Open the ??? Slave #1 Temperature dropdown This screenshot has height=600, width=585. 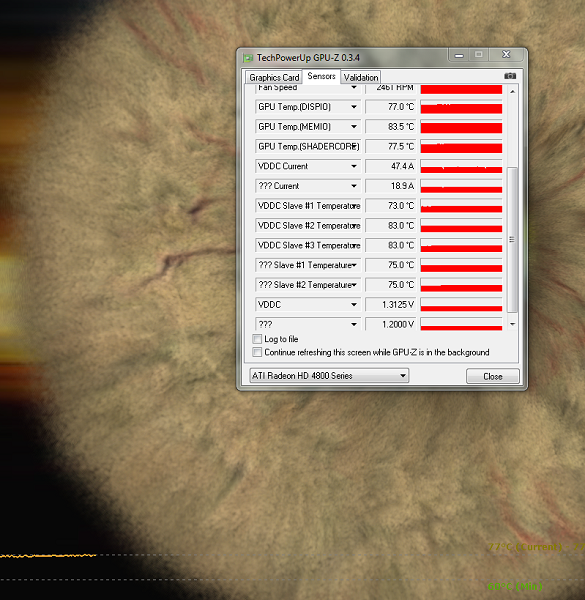tap(355, 265)
